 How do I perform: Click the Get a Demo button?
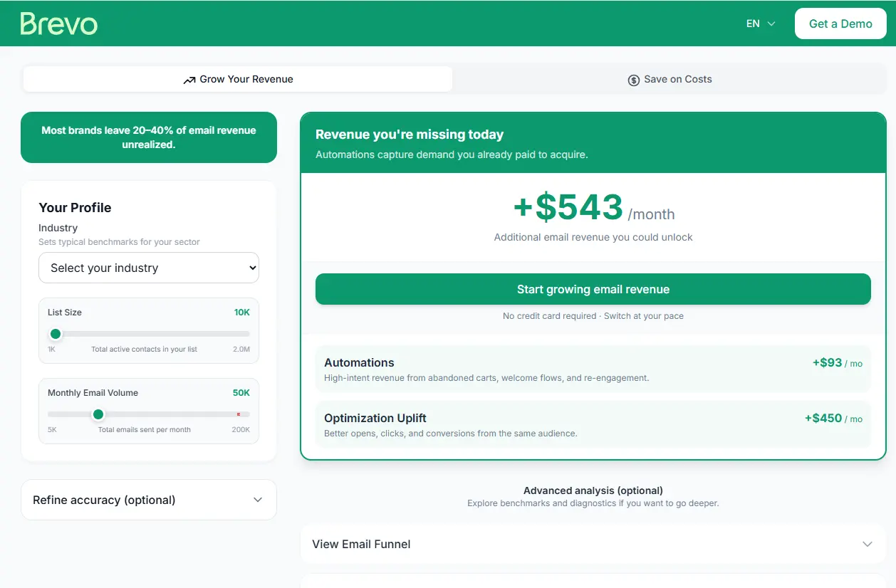point(840,23)
